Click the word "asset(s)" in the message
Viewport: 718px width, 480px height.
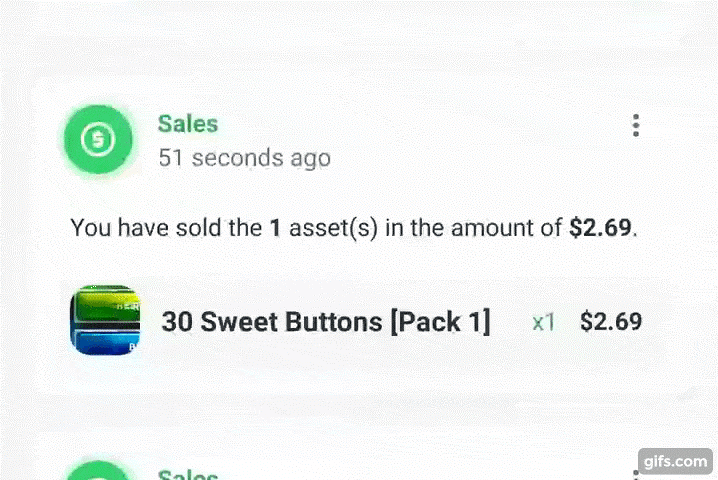pyautogui.click(x=333, y=228)
